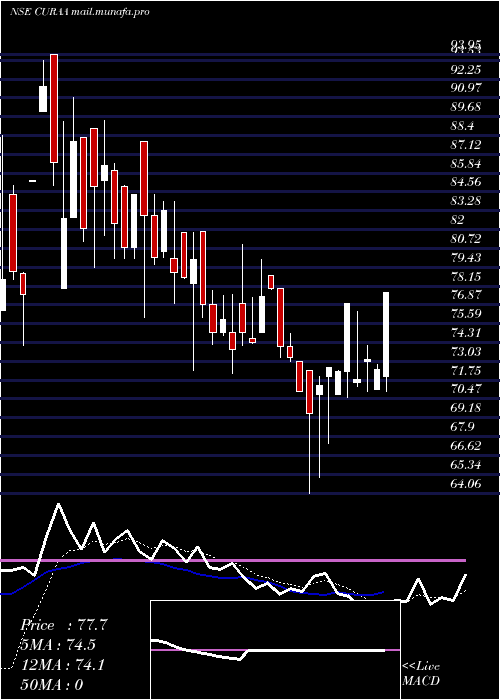The height and width of the screenshot is (700, 500).
Task: Select the 74.31 price axis label
Action: click(x=466, y=333)
